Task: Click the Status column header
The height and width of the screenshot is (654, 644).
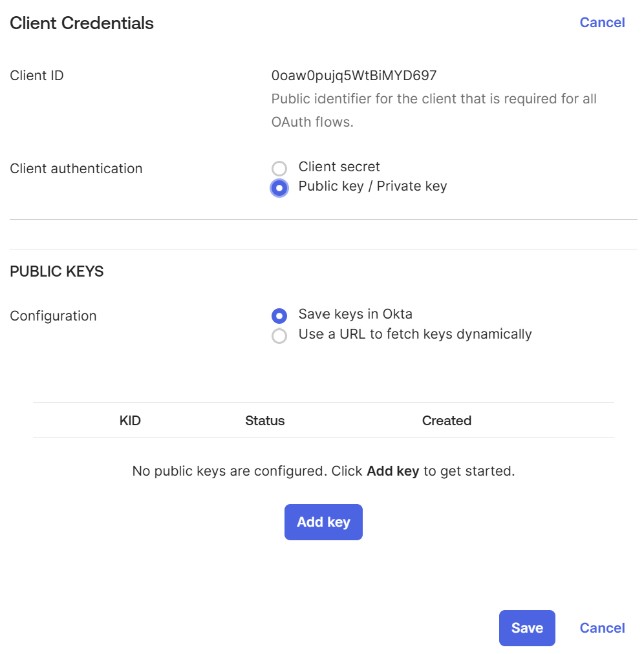Action: tap(264, 420)
